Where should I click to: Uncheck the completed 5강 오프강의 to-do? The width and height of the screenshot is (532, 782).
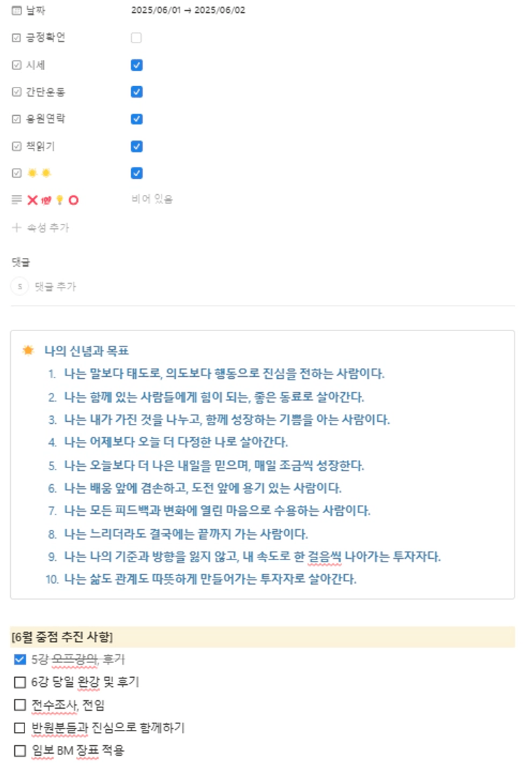point(20,659)
